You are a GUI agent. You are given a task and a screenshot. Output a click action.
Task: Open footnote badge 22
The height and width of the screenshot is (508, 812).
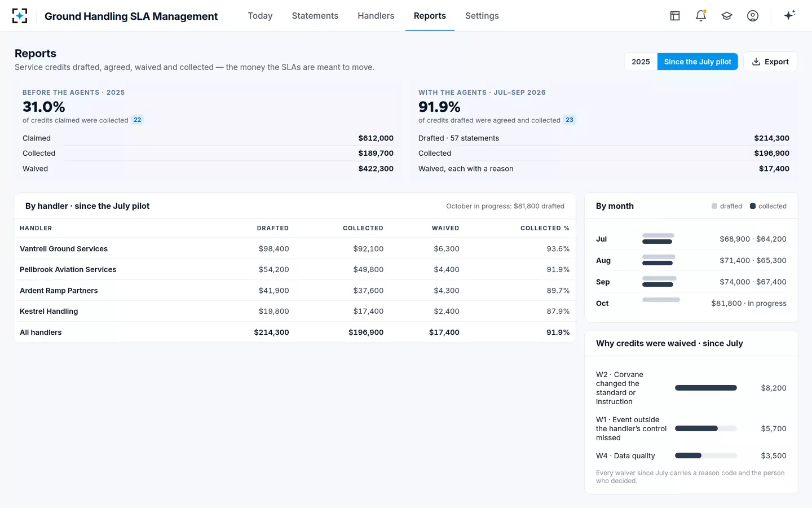tap(138, 120)
